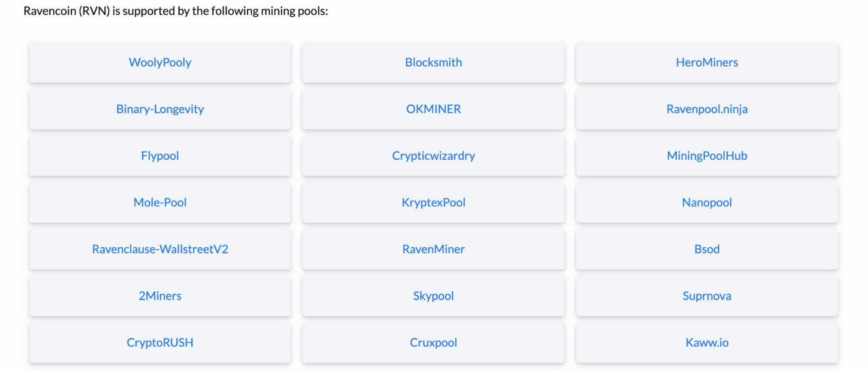Visit the Blocksmith pool page
This screenshot has width=868, height=372.
point(433,62)
